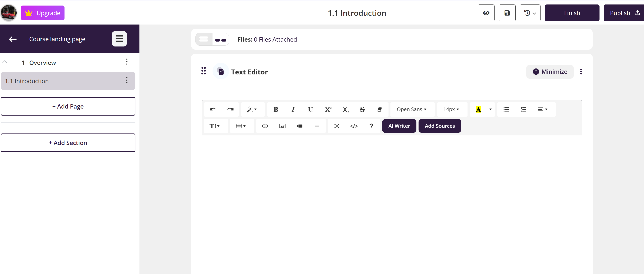Insert a link with chain icon
The image size is (644, 274).
click(265, 126)
